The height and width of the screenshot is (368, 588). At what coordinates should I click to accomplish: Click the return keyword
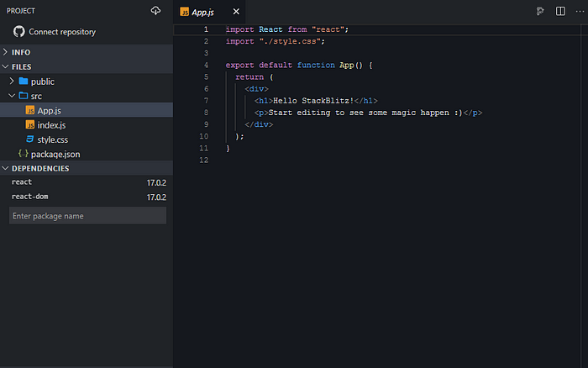click(x=249, y=77)
